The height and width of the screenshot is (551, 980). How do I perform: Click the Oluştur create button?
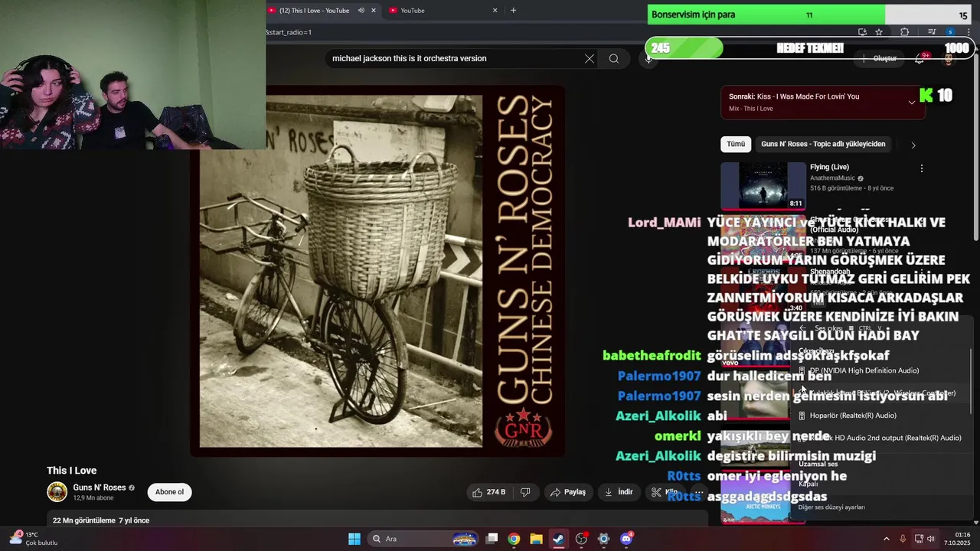(880, 59)
